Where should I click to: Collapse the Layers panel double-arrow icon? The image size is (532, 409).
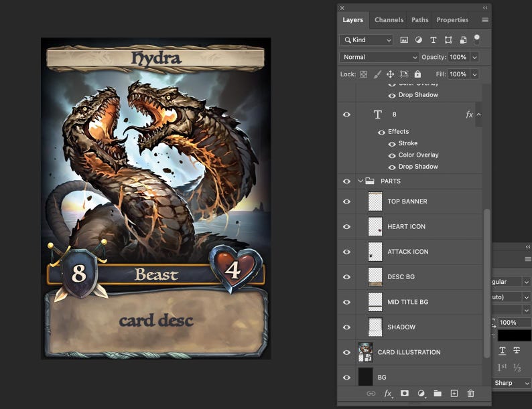485,7
